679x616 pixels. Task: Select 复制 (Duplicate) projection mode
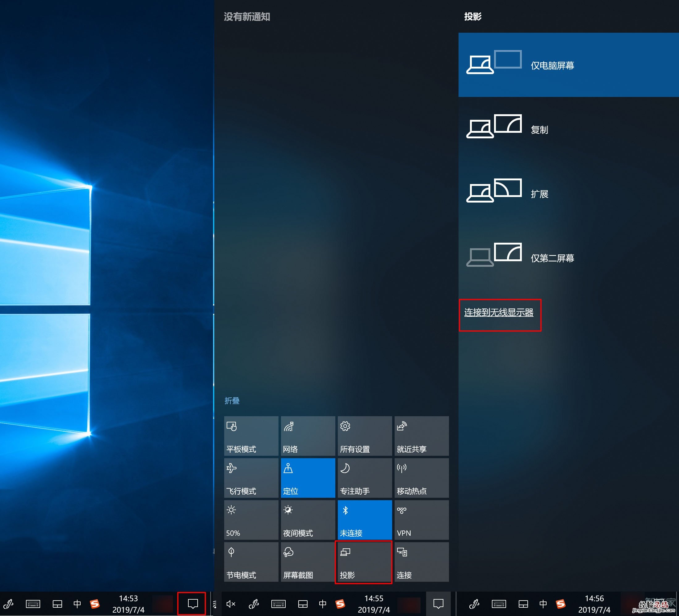[x=539, y=130]
